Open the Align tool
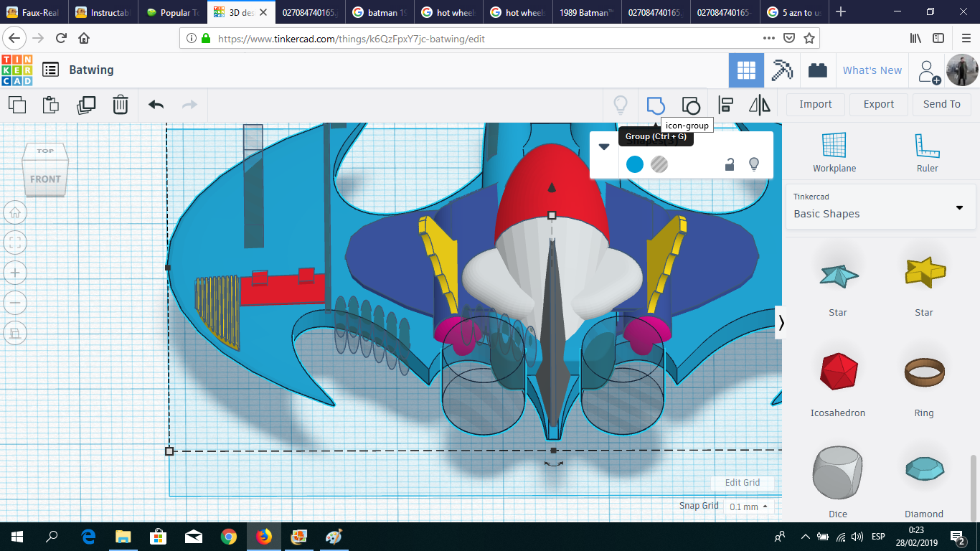This screenshot has height=551, width=980. (725, 105)
